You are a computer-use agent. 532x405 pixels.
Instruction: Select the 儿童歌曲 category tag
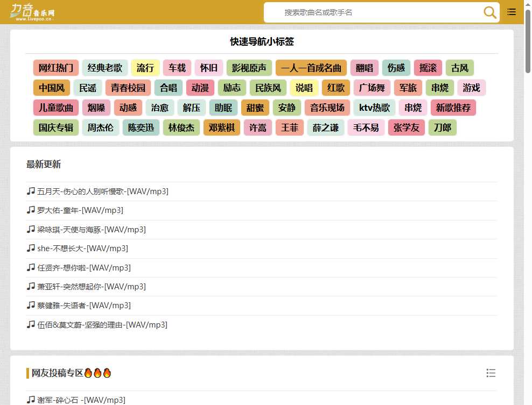pyautogui.click(x=55, y=108)
